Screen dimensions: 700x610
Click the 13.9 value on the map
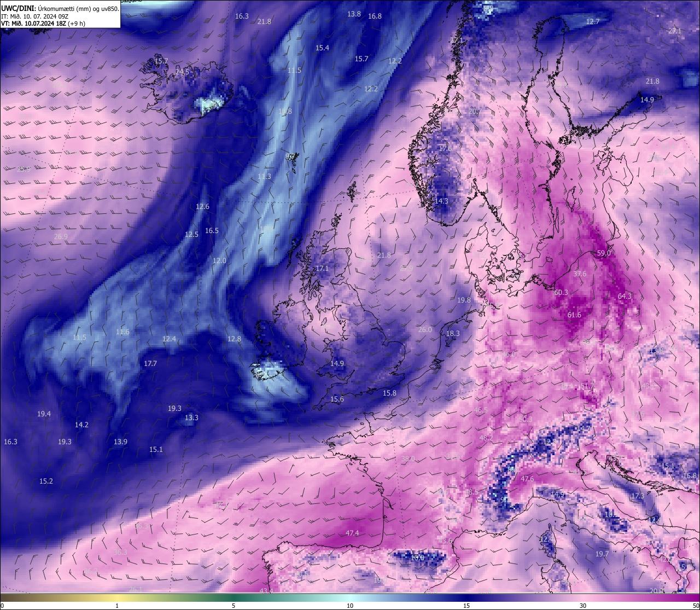pyautogui.click(x=120, y=441)
